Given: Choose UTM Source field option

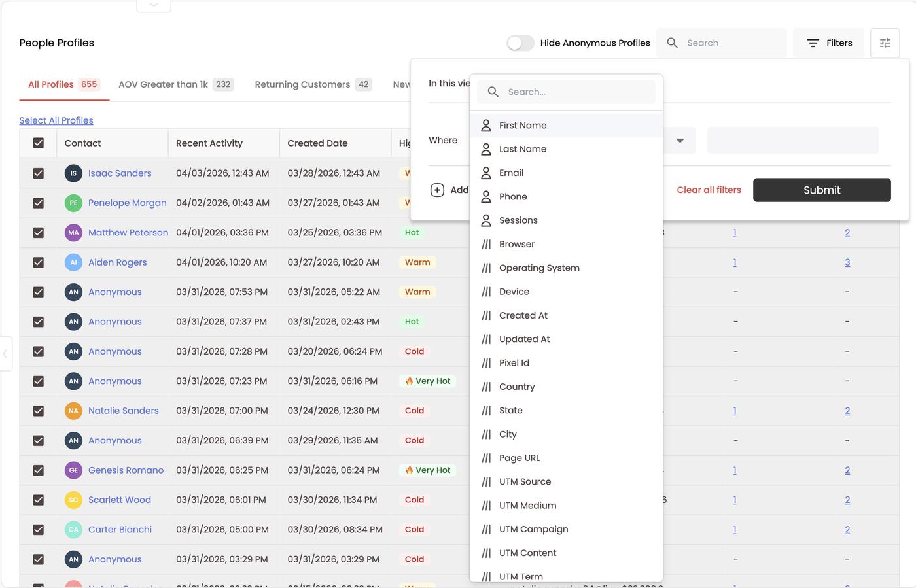Looking at the screenshot, I should point(567,482).
